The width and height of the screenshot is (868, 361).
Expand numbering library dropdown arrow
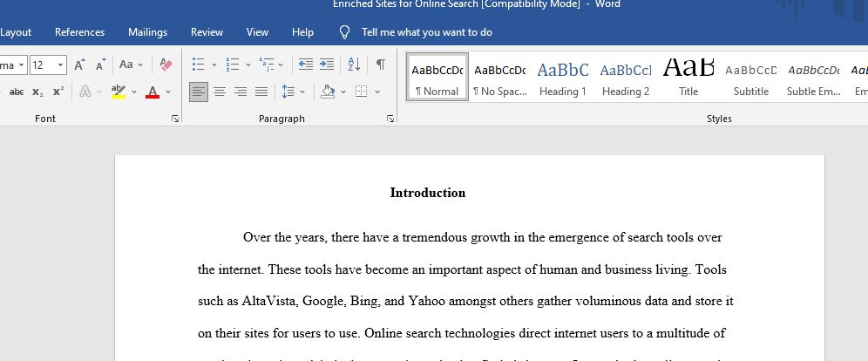248,65
